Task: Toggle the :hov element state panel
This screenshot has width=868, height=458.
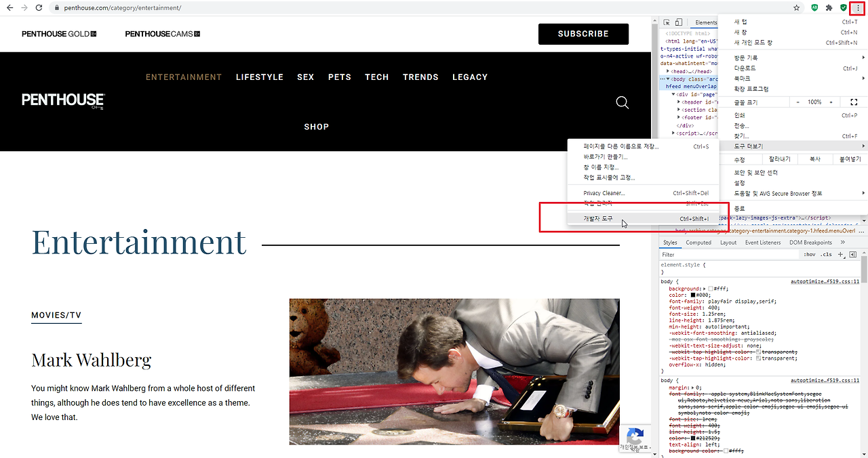Action: pos(810,254)
